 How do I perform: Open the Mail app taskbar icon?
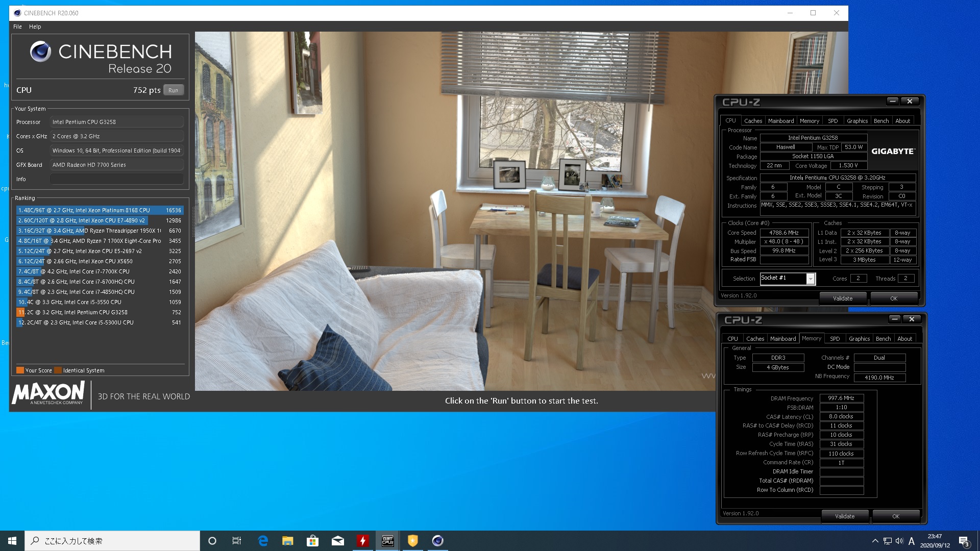[x=338, y=541]
